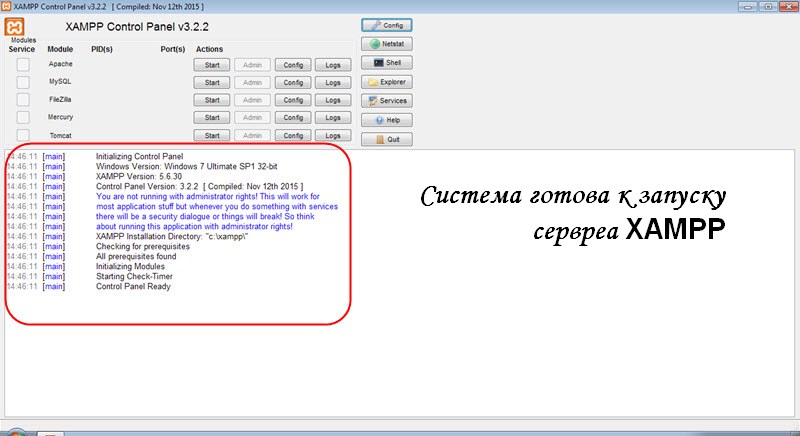Click the MySQL module label
Screen dimensions: 800x436
pyautogui.click(x=60, y=82)
